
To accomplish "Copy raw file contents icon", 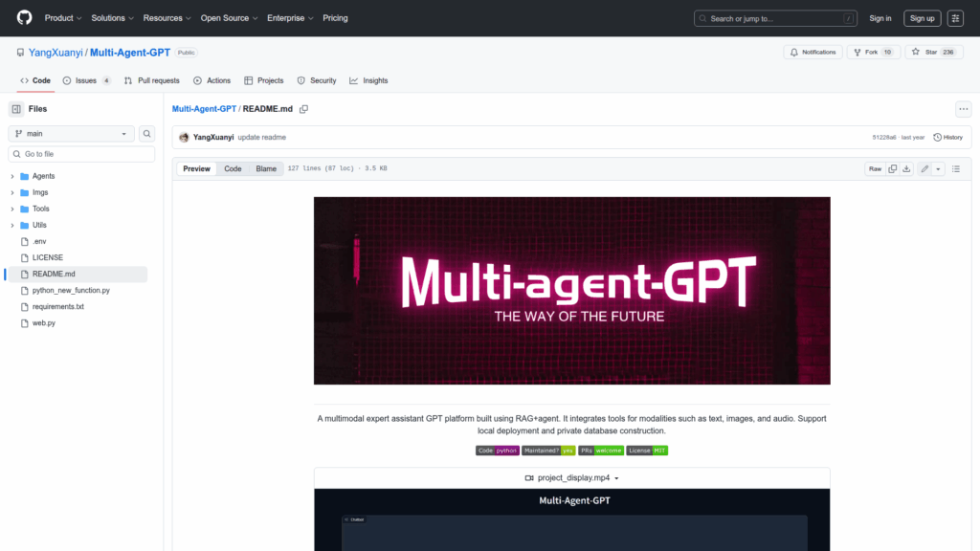I will tap(892, 168).
